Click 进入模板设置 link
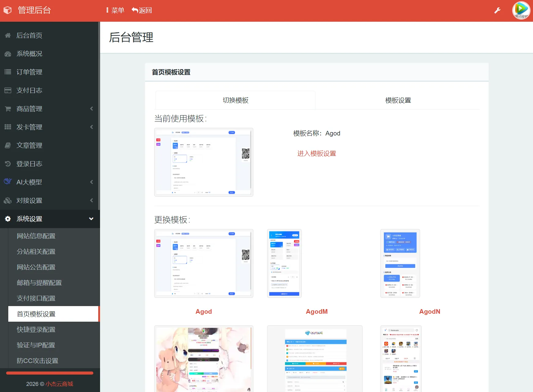Screen dimensions: 533x392 coord(317,153)
